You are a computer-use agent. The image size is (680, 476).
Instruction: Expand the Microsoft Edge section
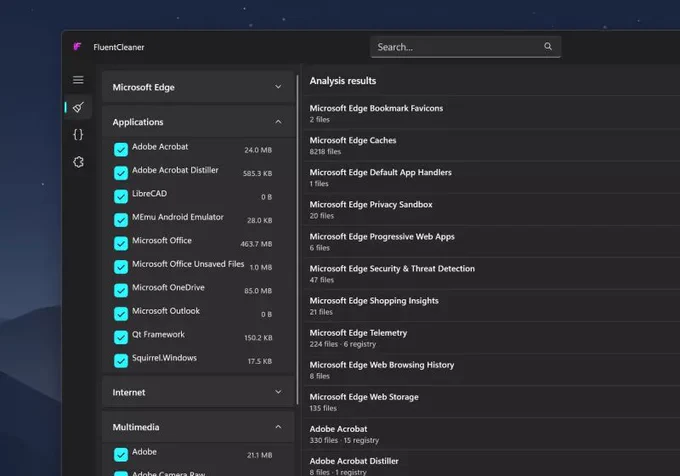tap(198, 87)
